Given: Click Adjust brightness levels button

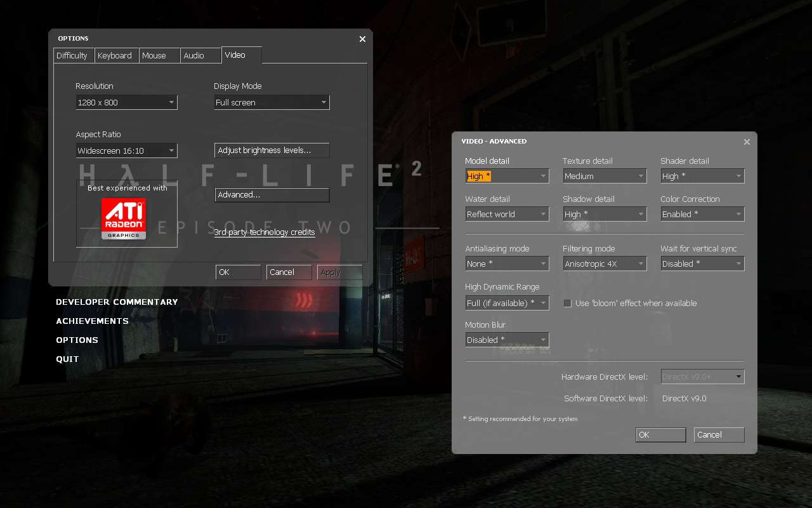Looking at the screenshot, I should click(x=272, y=150).
